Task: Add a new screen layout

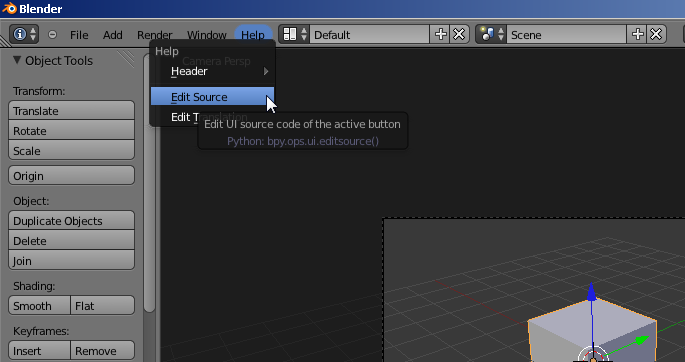Action: click(441, 34)
